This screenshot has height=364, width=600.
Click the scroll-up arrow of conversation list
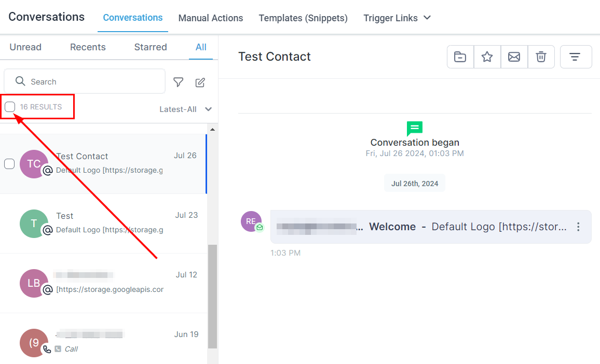pyautogui.click(x=212, y=129)
